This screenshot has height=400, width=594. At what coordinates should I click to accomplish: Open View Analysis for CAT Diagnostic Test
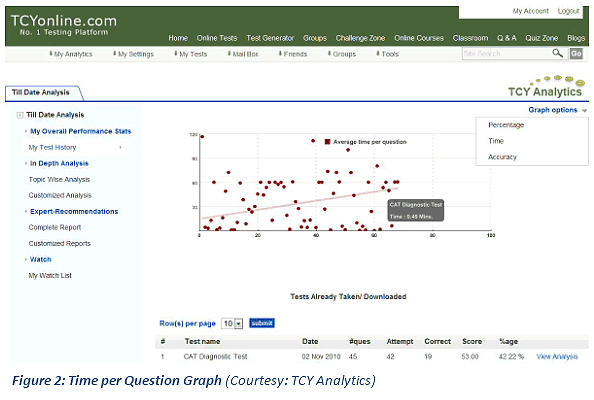point(557,356)
